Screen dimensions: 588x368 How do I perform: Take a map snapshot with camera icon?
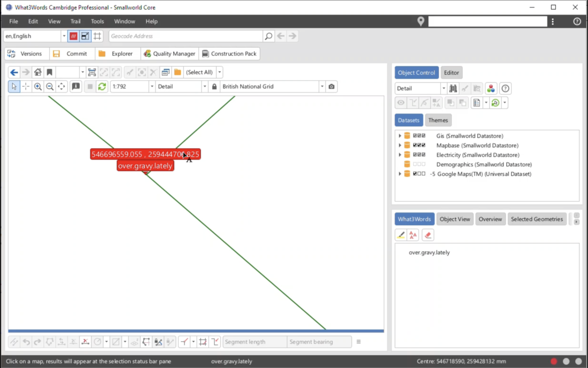(331, 87)
